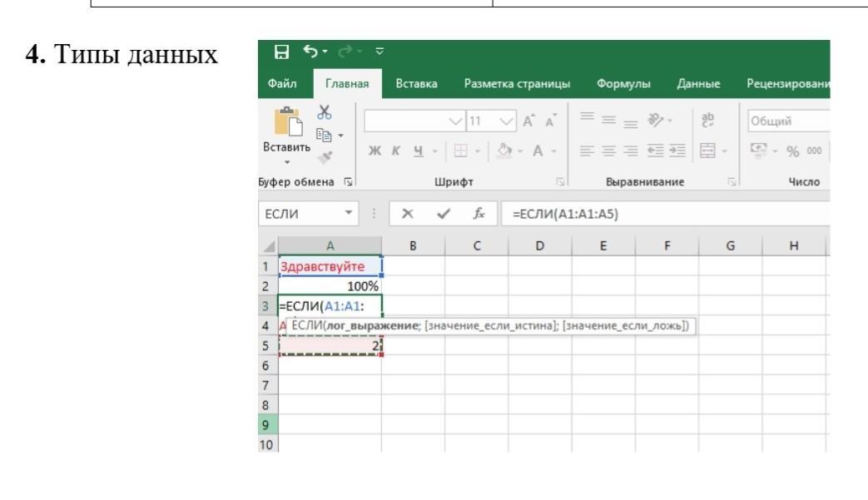Open the font size 11 dropdown

point(506,121)
